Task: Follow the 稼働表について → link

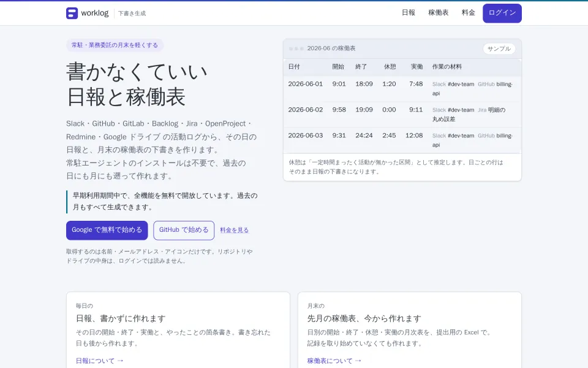Action: [x=334, y=361]
